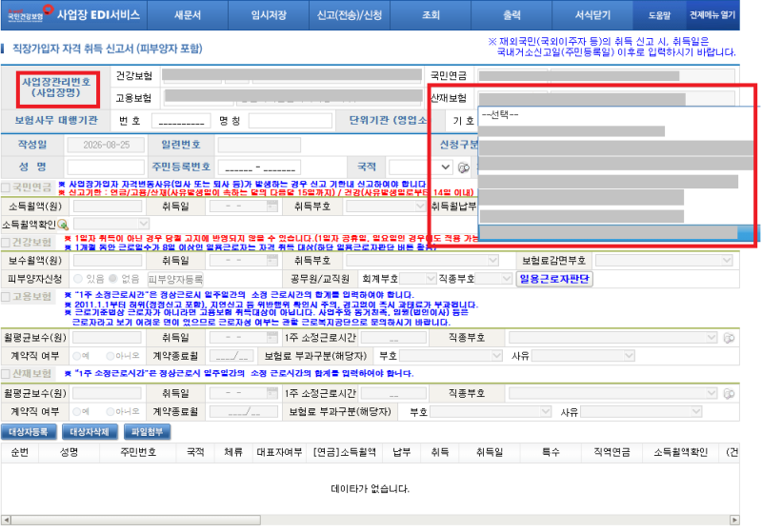The width and height of the screenshot is (762, 532).
Task: Select 있음 for 피부양자신청
Action: click(78, 279)
